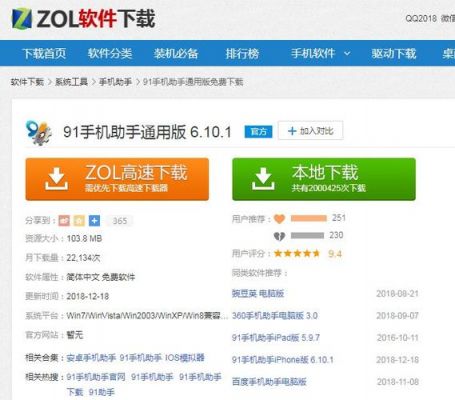Click the orange heart recommend icon

(279, 219)
